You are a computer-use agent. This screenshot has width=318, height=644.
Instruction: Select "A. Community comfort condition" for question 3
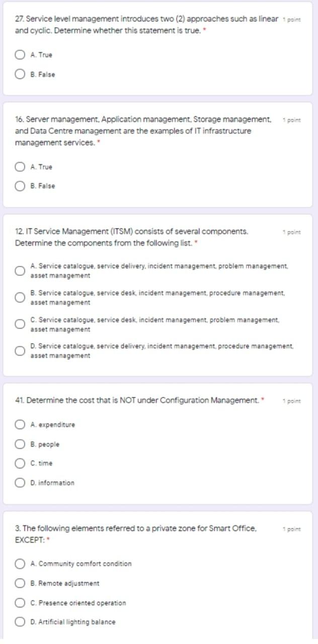tap(20, 563)
